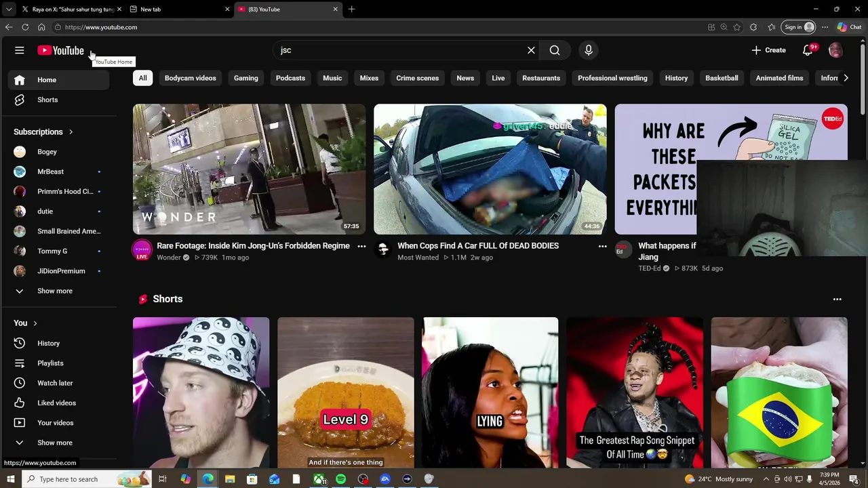Open more options for When Cops Find video
The width and height of the screenshot is (868, 488).
point(602,246)
